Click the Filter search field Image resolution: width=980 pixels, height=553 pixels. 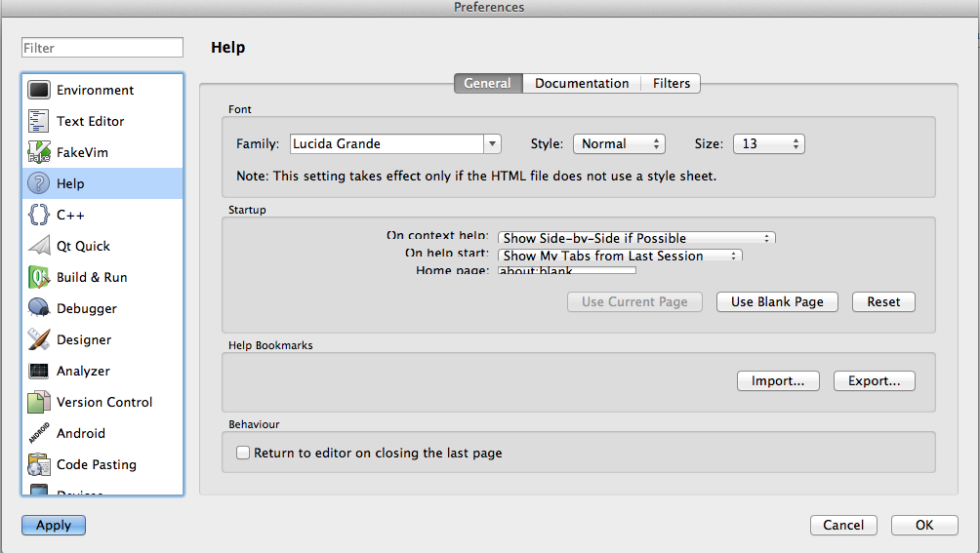pyautogui.click(x=102, y=48)
